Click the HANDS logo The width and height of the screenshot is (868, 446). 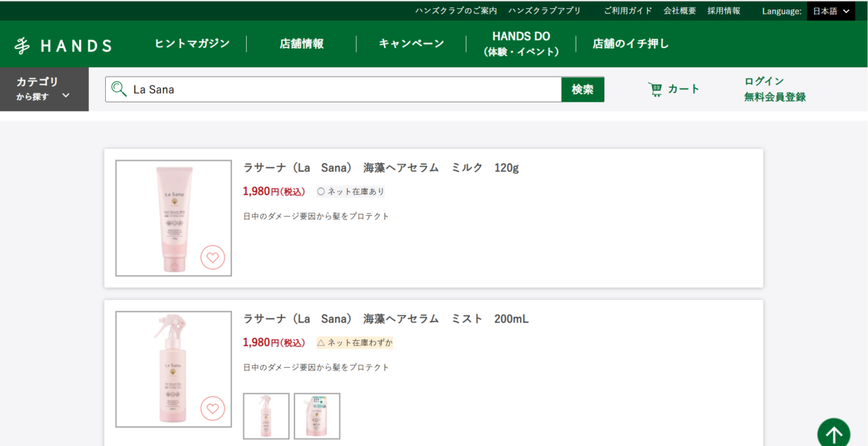[x=63, y=45]
